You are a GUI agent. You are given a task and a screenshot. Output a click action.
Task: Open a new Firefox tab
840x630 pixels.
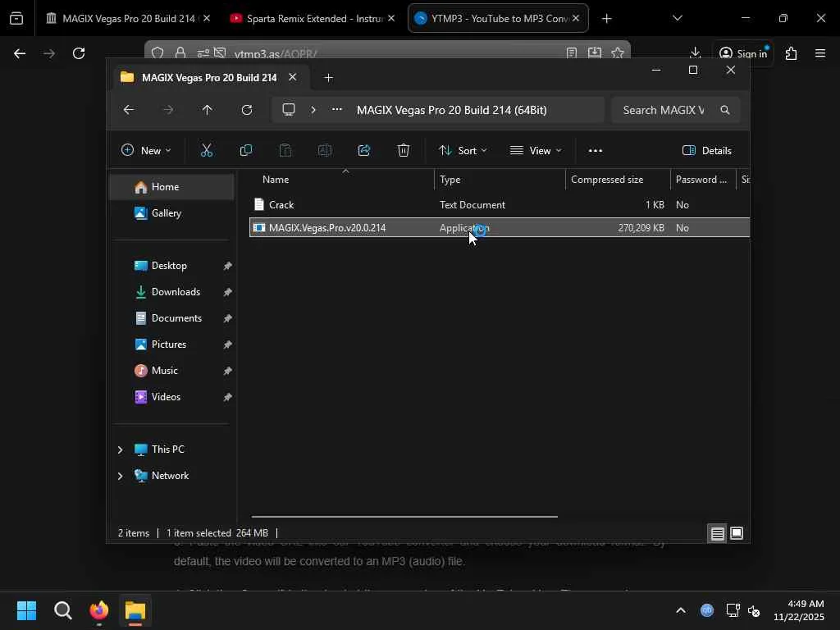[606, 18]
